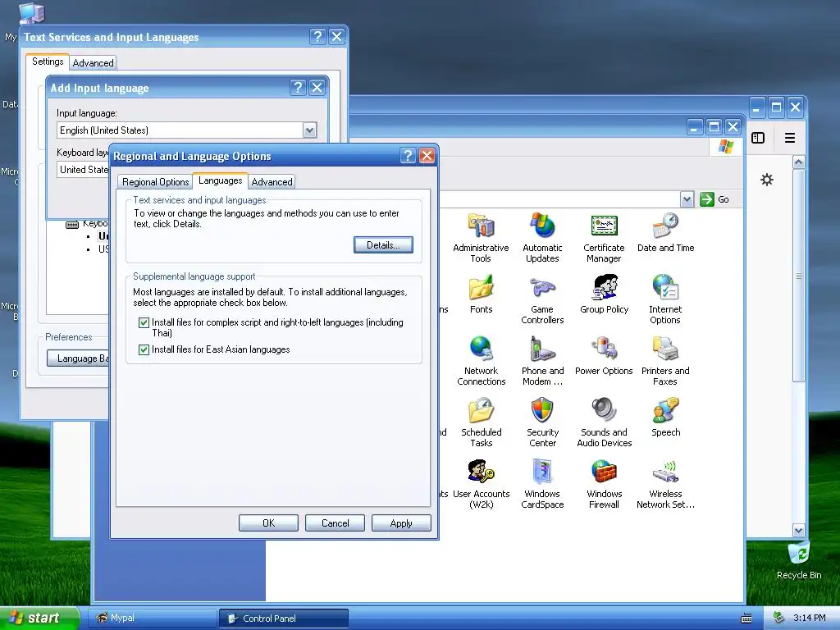Toggle Install files for East Asian languages
The width and height of the screenshot is (840, 630).
[x=144, y=349]
